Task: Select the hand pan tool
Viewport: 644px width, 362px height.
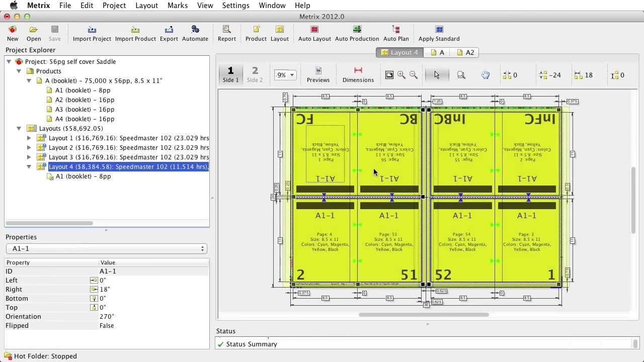Action: (486, 75)
